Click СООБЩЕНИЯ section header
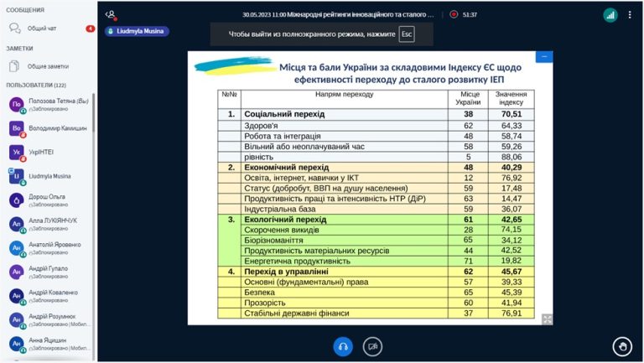The height and width of the screenshot is (363, 644). pos(25,10)
